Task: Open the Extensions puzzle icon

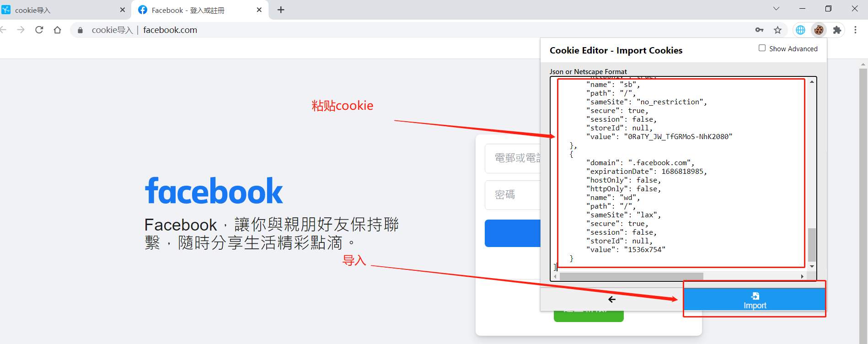Action: [x=837, y=30]
